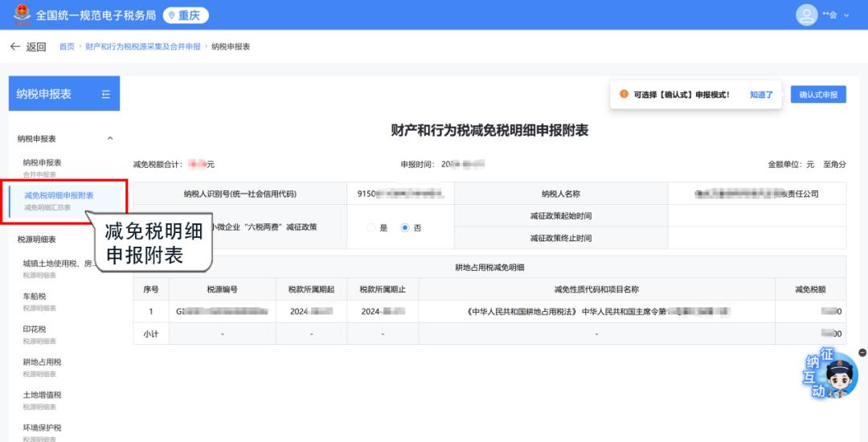The image size is (868, 442).
Task: Click the 确认式申报 button
Action: tap(817, 95)
